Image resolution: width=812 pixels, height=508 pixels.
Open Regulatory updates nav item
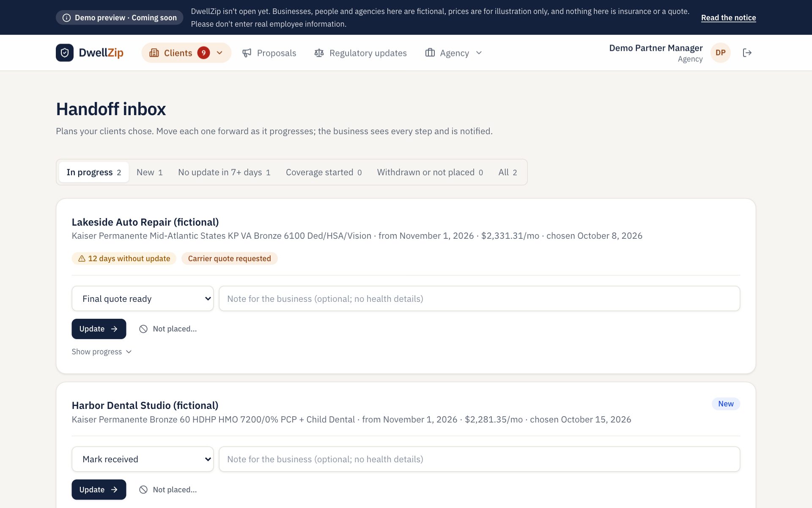pos(360,53)
